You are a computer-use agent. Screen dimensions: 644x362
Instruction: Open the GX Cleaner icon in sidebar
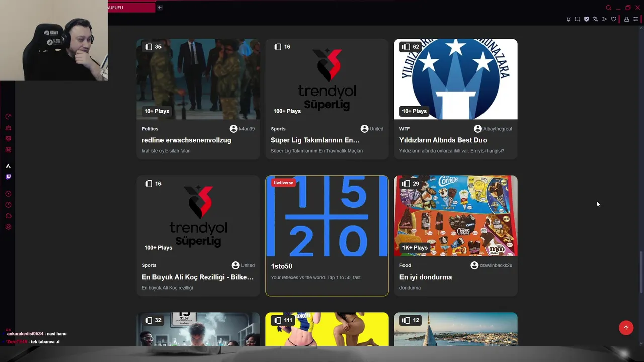point(8,128)
